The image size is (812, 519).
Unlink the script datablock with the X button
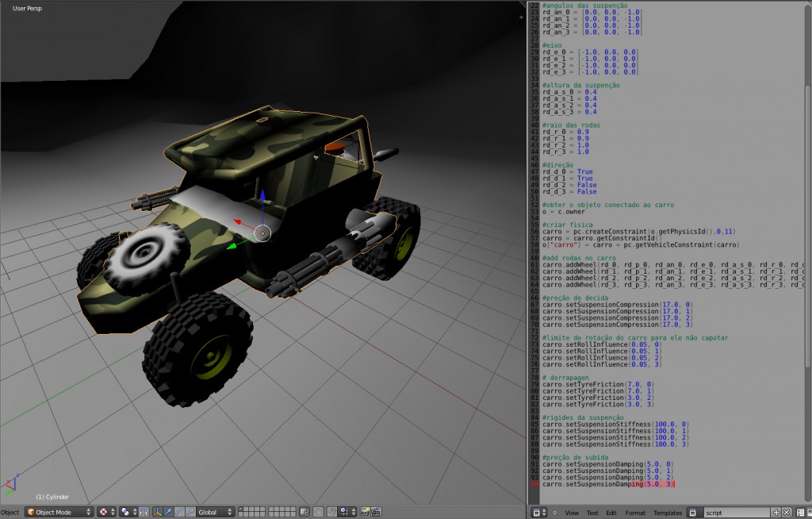click(x=787, y=513)
